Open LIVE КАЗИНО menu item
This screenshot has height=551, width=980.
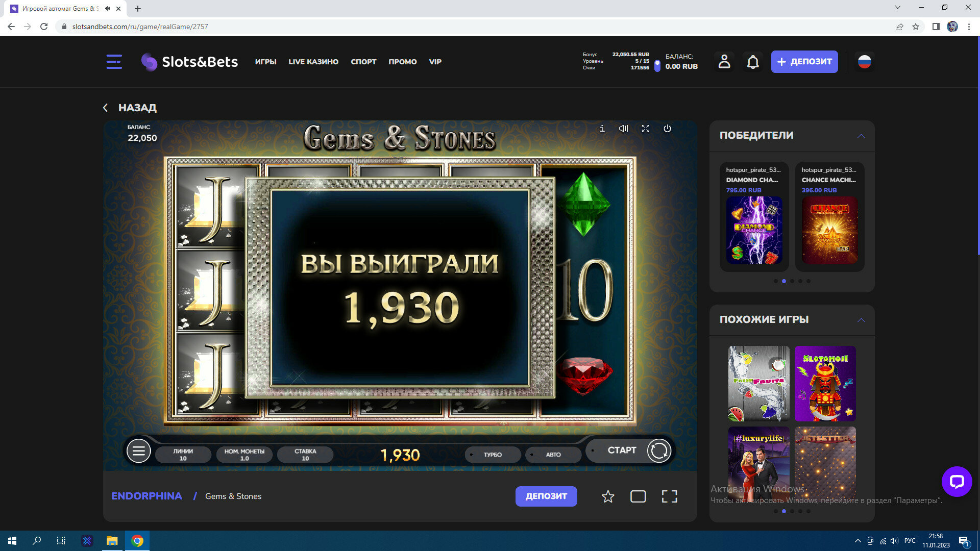313,62
